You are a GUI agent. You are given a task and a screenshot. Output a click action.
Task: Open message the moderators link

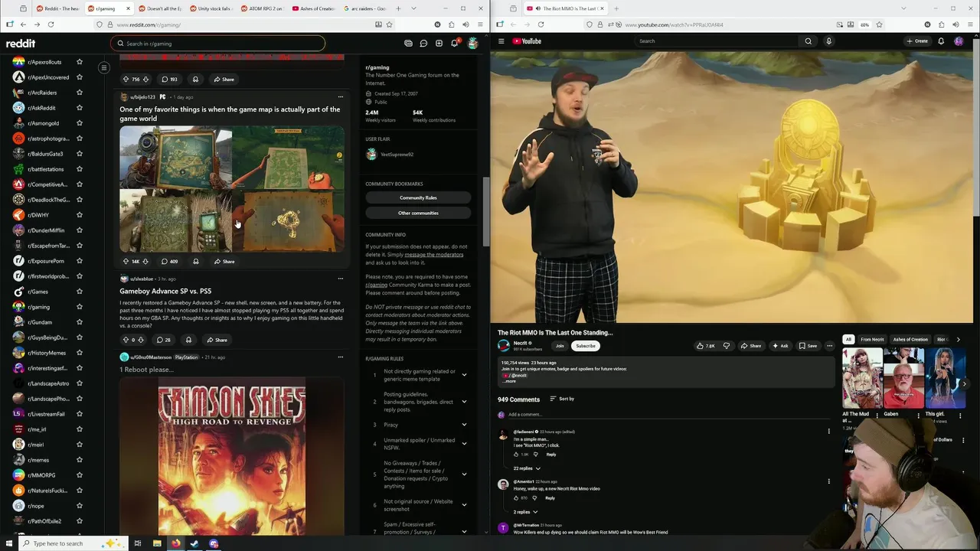[433, 254]
